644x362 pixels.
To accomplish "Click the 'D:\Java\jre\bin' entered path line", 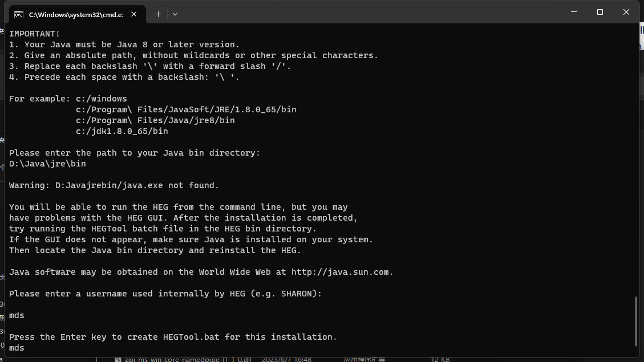I will click(48, 164).
